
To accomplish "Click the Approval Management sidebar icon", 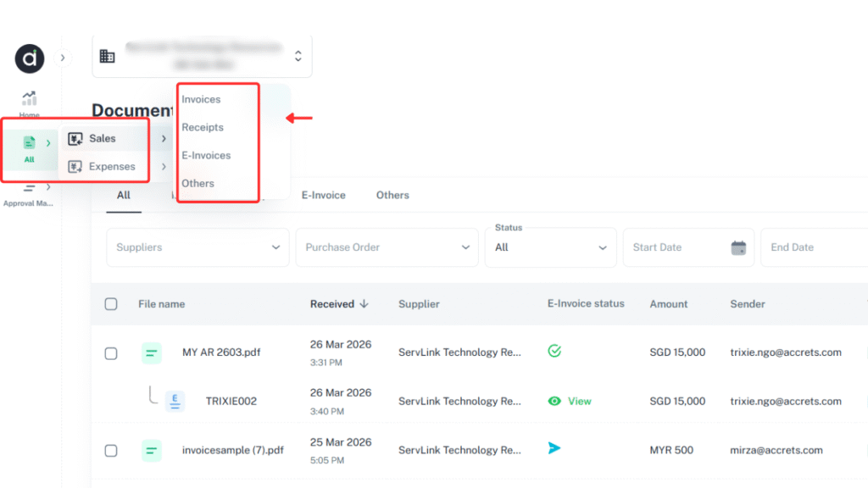I will pyautogui.click(x=30, y=188).
